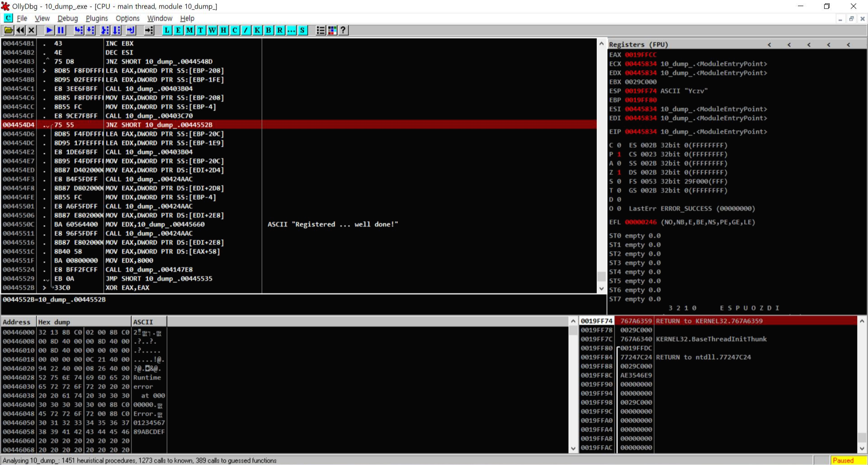The height and width of the screenshot is (465, 868).
Task: Open Source window with S button
Action: pyautogui.click(x=303, y=30)
